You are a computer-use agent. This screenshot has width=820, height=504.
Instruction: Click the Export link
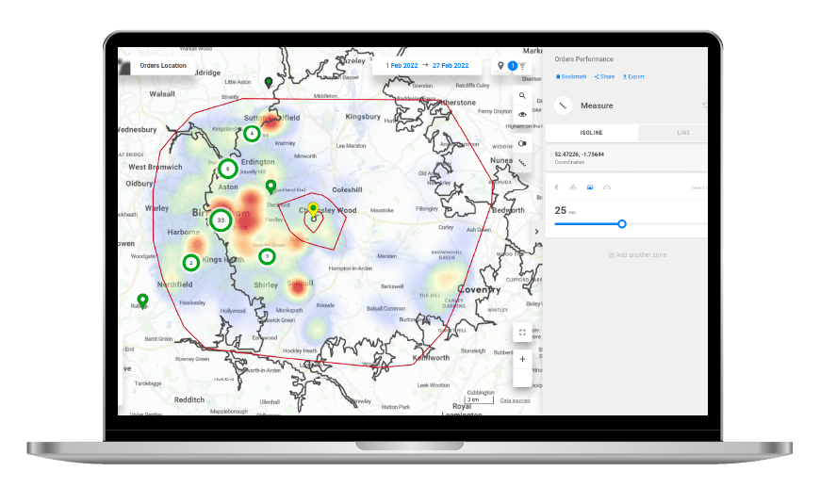click(x=633, y=76)
